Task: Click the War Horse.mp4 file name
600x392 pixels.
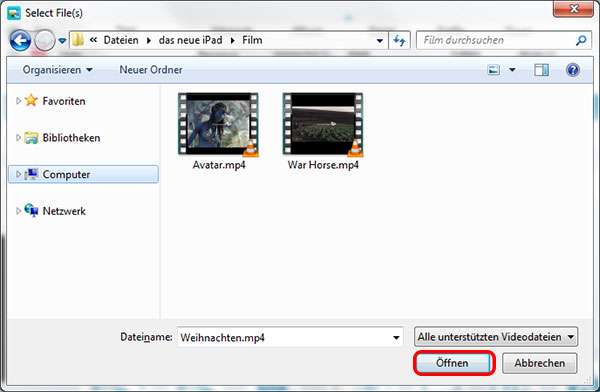Action: 323,165
